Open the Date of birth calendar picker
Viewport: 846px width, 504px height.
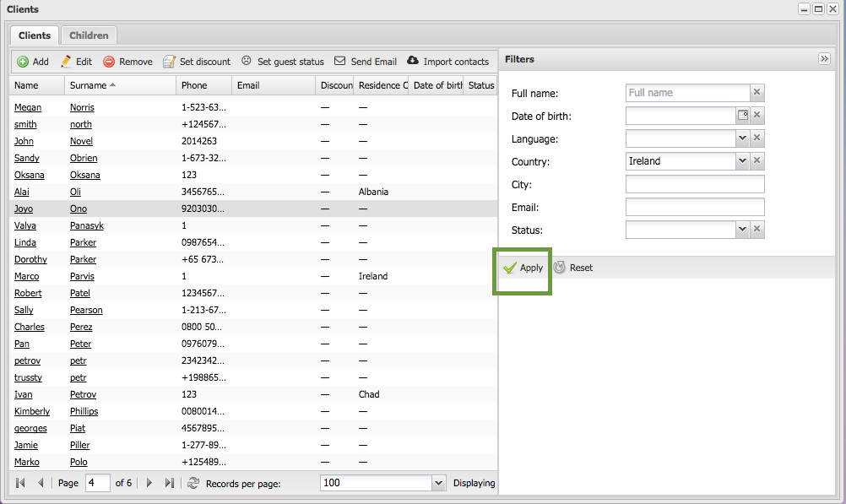point(743,115)
